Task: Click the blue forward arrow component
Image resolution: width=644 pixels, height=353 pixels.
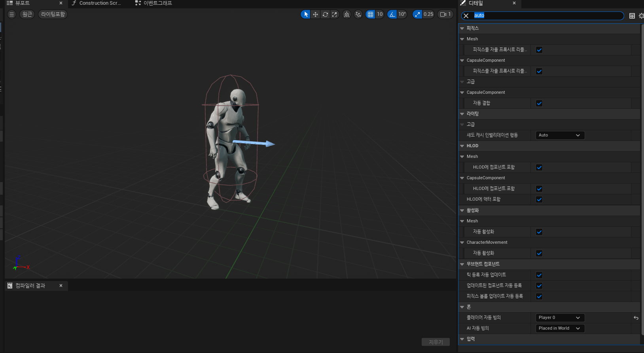Action: click(x=253, y=143)
